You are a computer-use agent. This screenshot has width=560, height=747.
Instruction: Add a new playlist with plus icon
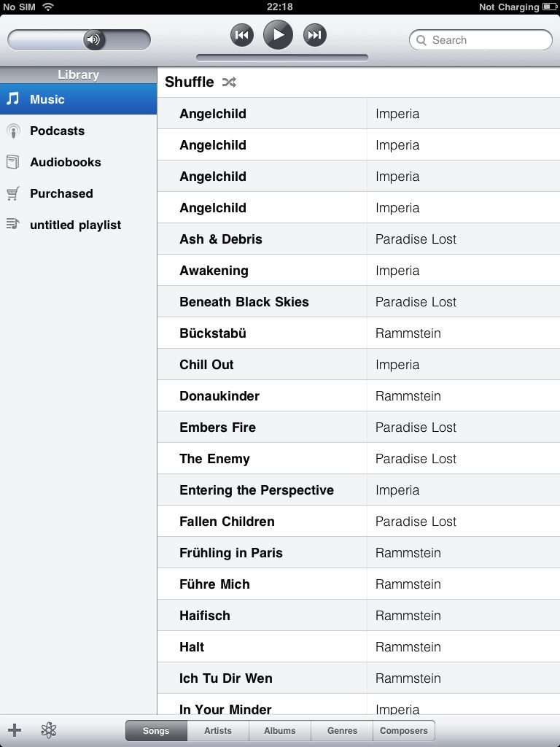click(15, 729)
